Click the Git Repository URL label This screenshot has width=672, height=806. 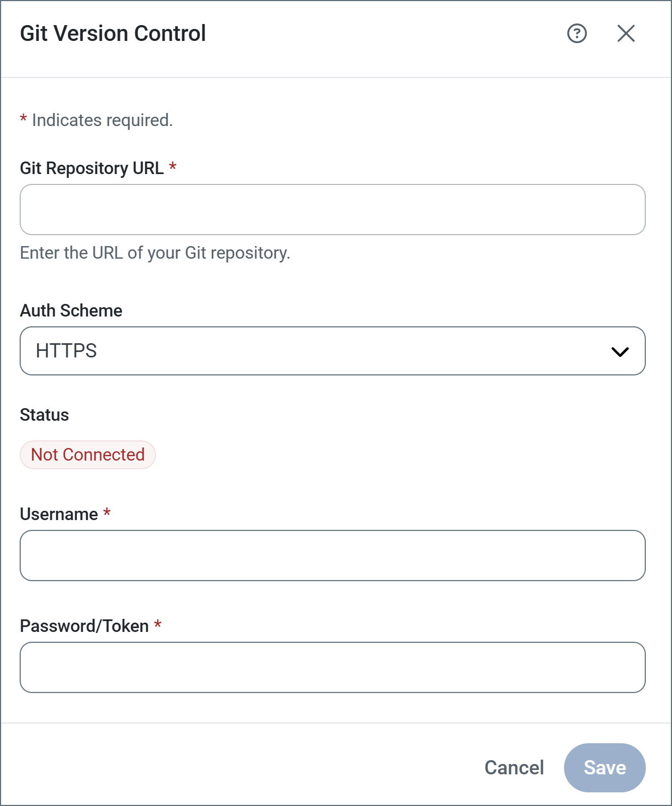click(92, 168)
